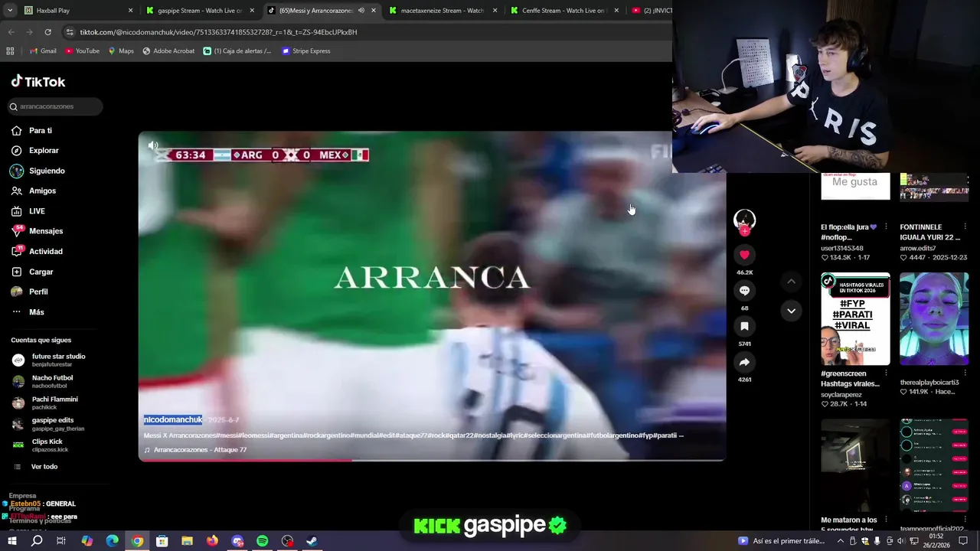The height and width of the screenshot is (551, 980).
Task: Seek in the video progress bar
Action: (432, 460)
